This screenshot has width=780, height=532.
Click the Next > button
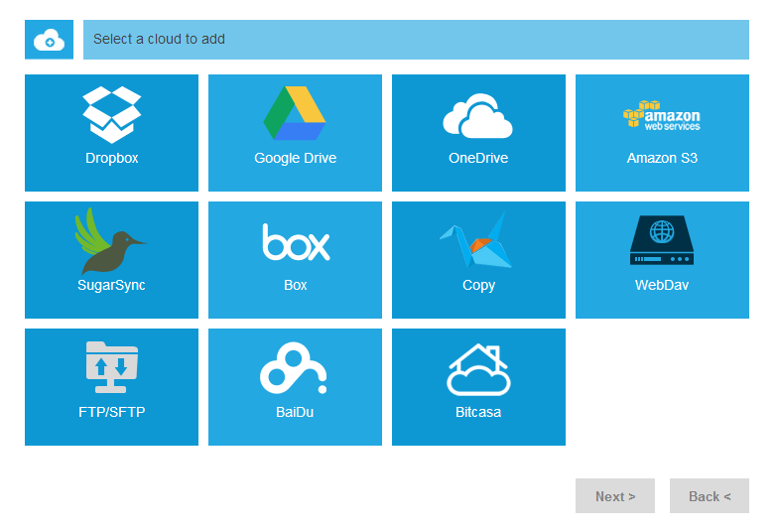(x=615, y=495)
